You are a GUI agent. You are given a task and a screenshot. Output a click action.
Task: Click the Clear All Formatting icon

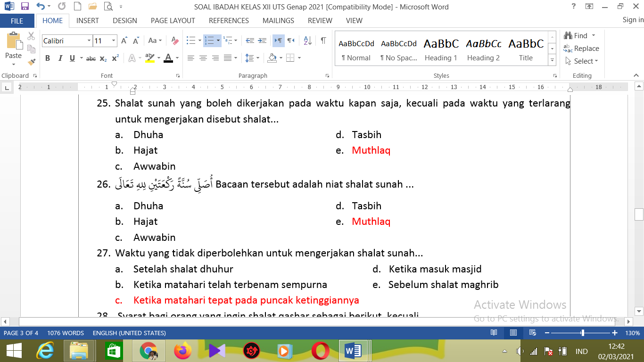tap(175, 41)
